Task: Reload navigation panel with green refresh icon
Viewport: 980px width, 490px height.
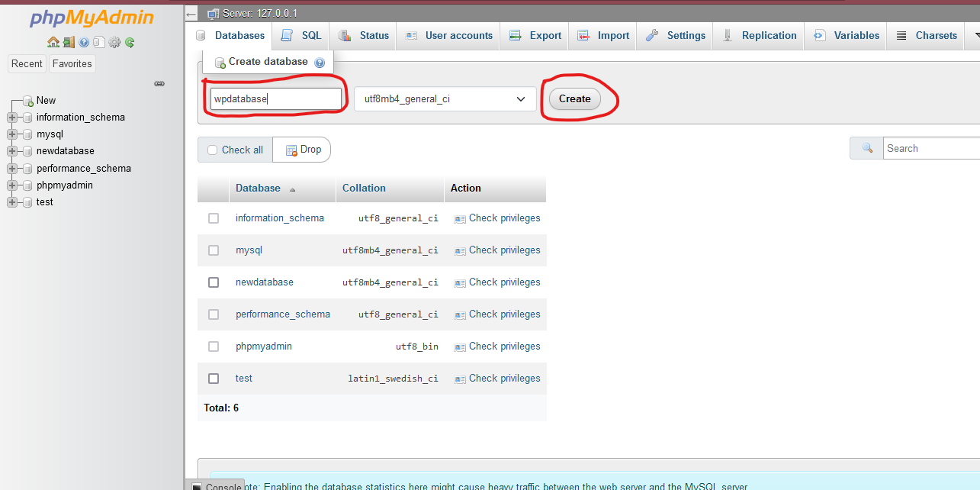Action: 130,43
